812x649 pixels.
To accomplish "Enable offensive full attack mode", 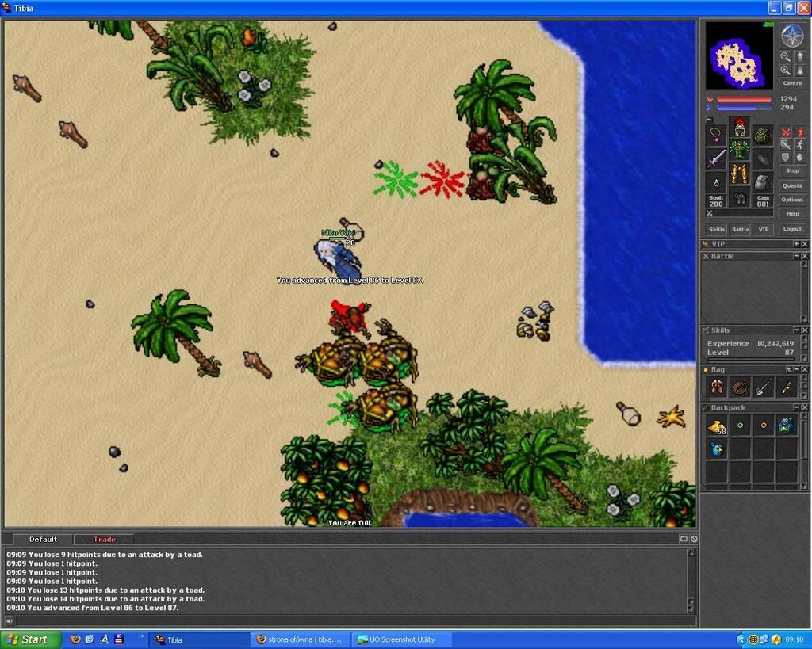I will point(786,132).
